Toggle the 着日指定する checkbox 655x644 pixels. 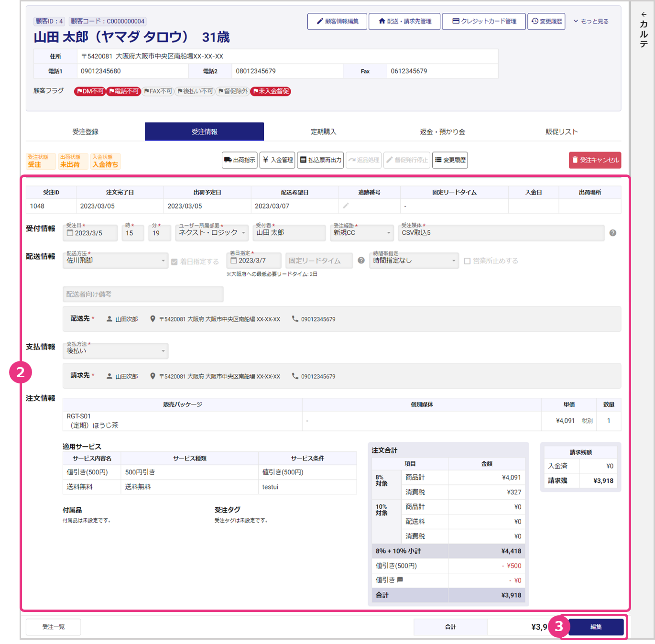click(x=175, y=262)
